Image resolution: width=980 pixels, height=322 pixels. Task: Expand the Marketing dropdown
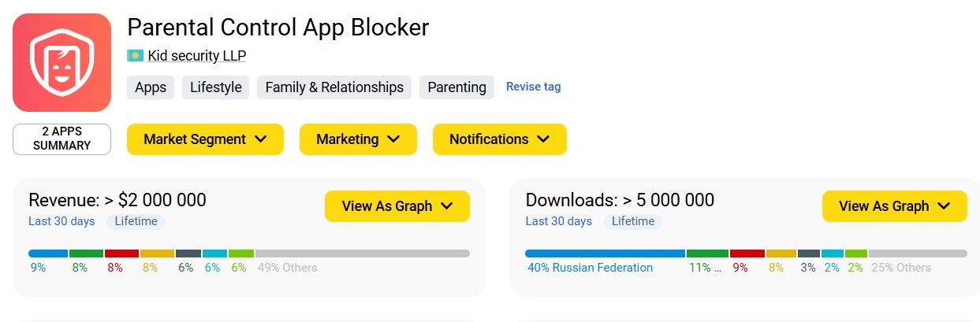coord(358,139)
